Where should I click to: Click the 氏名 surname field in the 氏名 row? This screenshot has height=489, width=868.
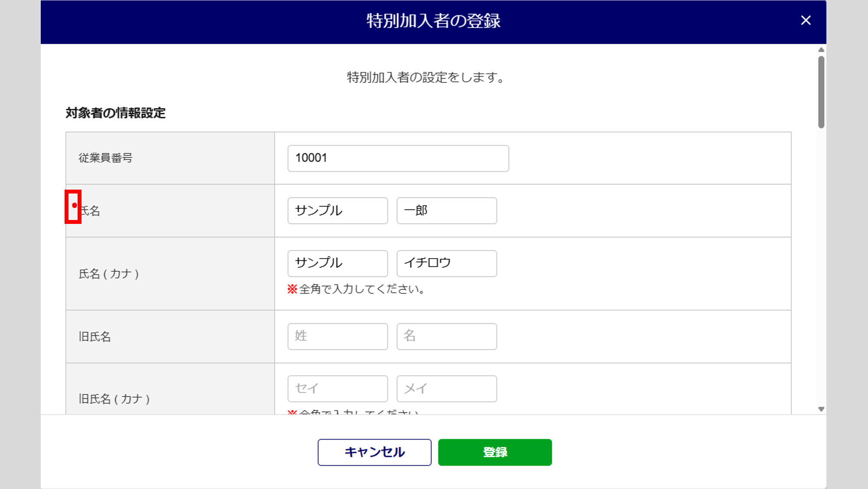tap(337, 211)
